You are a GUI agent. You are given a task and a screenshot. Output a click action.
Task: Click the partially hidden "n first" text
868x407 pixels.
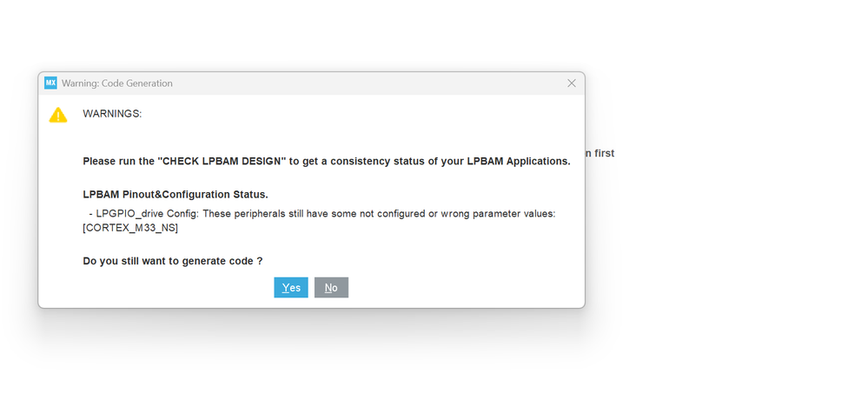coord(600,154)
